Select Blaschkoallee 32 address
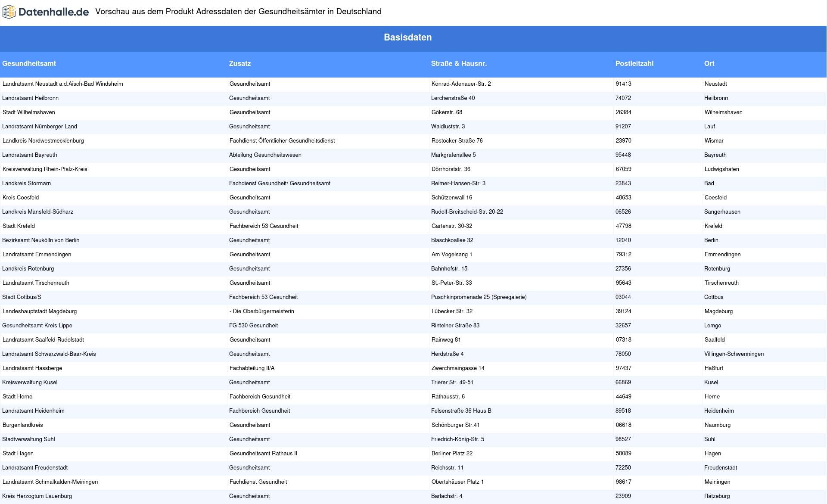The width and height of the screenshot is (827, 504). coord(452,240)
